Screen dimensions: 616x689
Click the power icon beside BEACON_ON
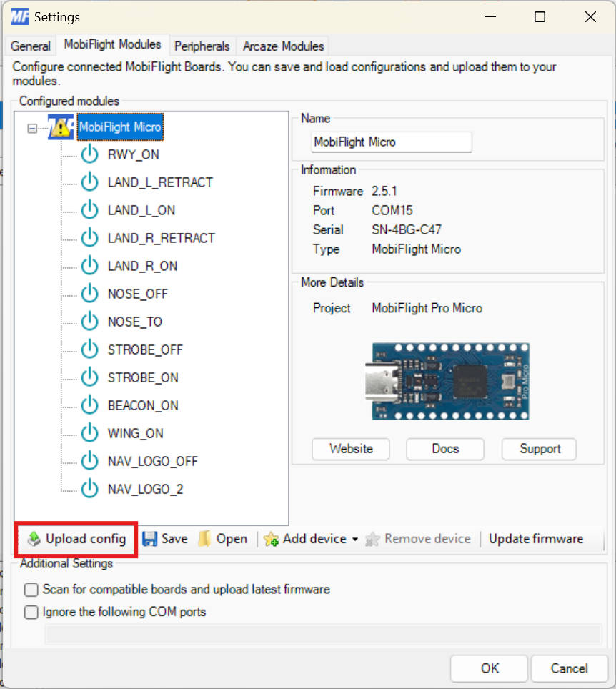tap(89, 405)
